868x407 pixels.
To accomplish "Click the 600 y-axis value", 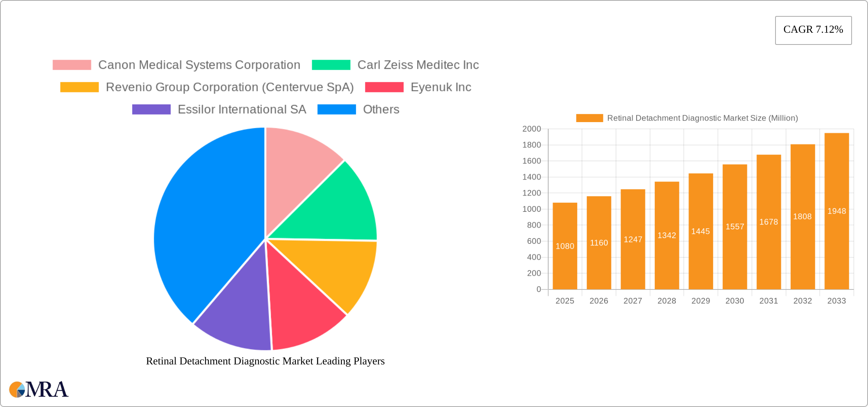I will click(534, 241).
